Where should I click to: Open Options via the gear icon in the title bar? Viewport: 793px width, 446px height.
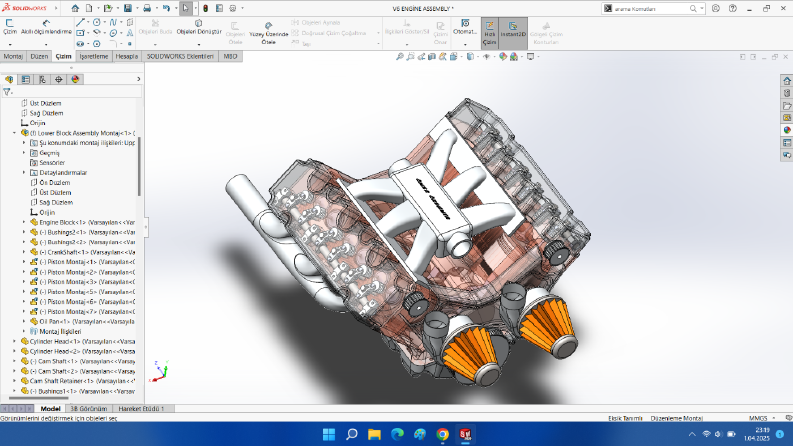click(233, 8)
